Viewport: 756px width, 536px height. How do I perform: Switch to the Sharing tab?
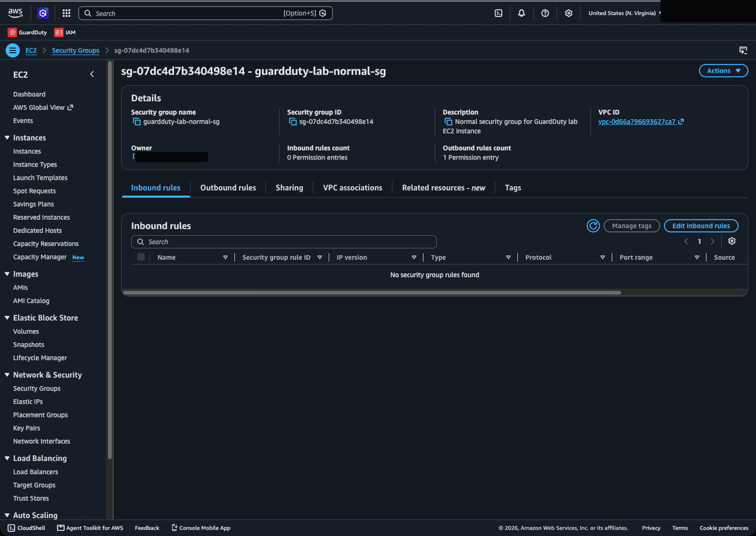coord(289,188)
